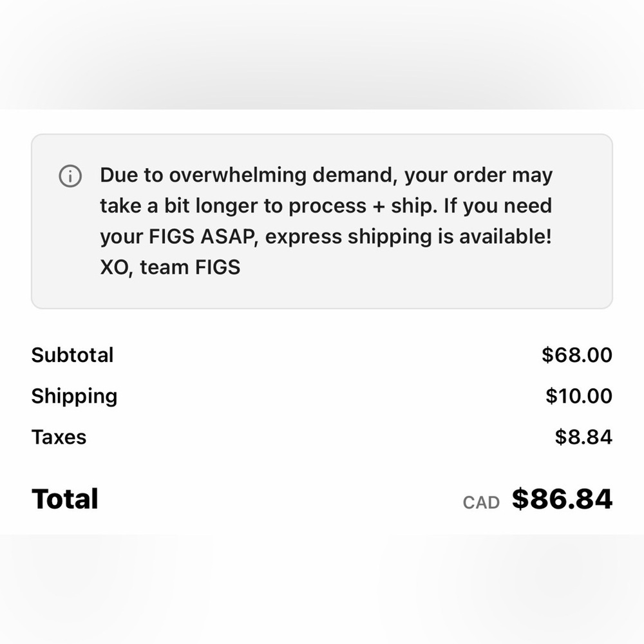Screen dimensions: 644x644
Task: Click the 'your FIGS ASAP' text
Action: point(179,237)
